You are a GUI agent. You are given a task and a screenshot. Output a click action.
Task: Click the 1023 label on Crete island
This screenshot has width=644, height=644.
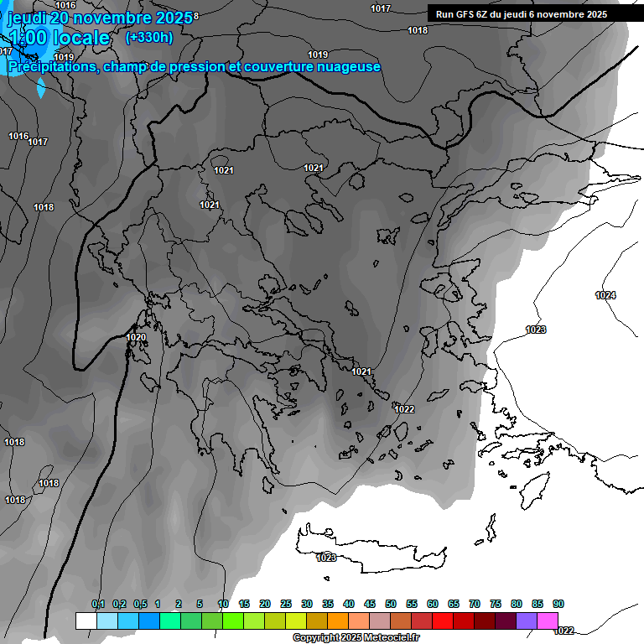[326, 558]
